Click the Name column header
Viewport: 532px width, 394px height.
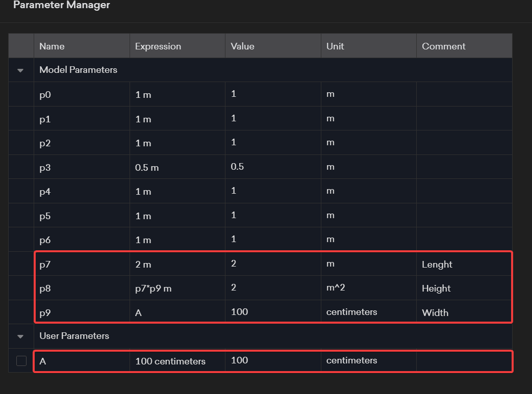[x=52, y=46]
